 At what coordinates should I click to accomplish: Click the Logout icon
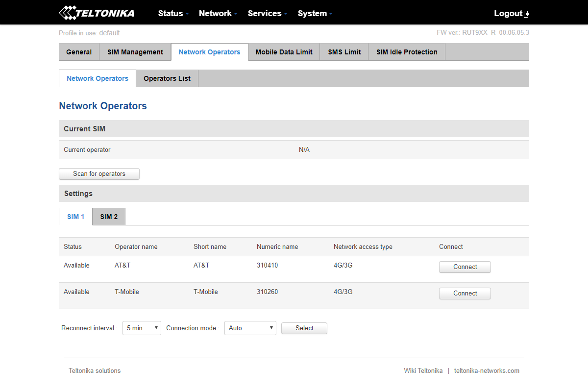(527, 14)
